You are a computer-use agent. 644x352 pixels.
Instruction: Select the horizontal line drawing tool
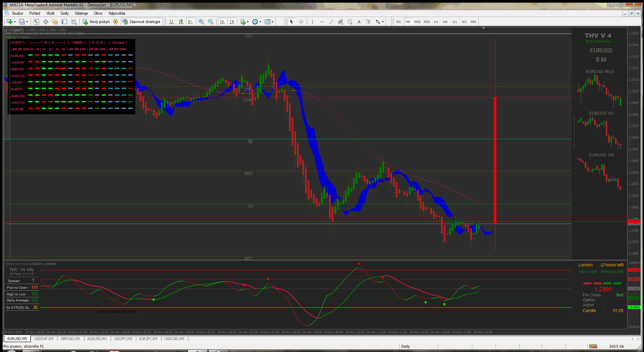(x=322, y=22)
